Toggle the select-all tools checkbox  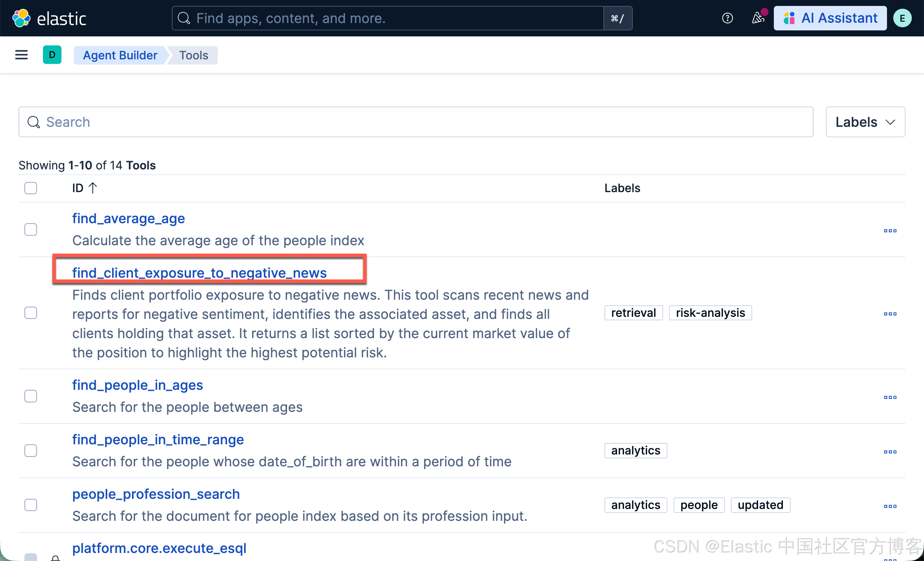31,188
